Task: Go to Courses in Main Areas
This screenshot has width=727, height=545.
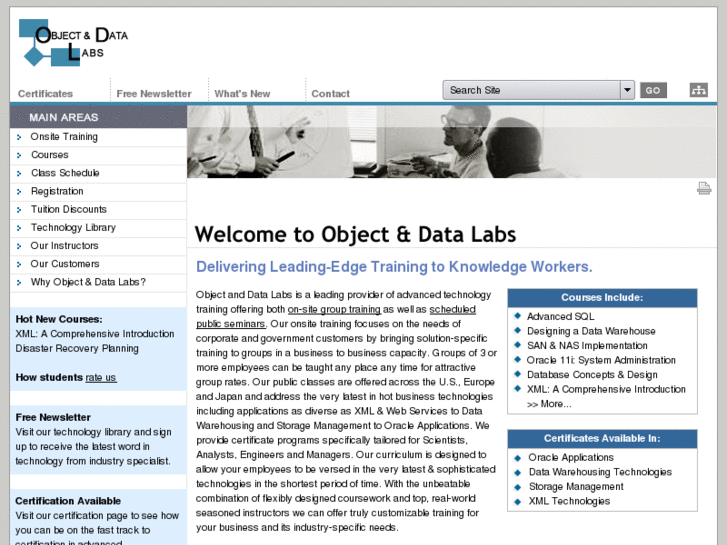Action: (x=50, y=155)
